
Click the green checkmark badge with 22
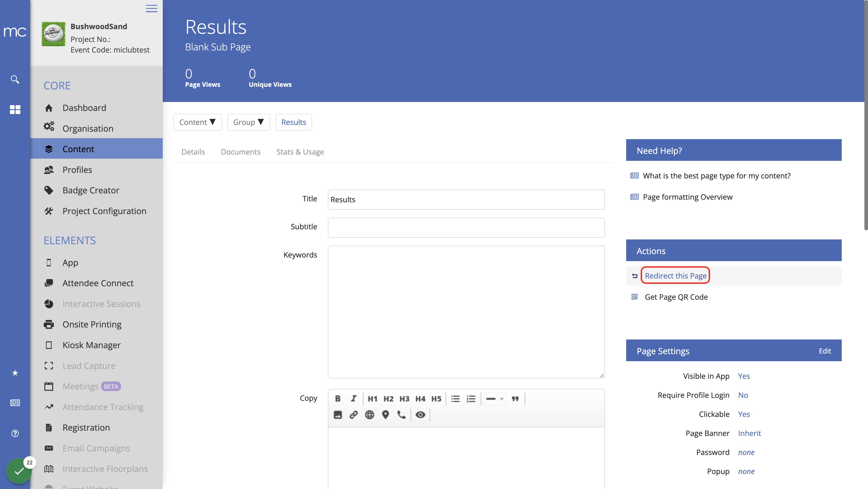click(x=19, y=470)
